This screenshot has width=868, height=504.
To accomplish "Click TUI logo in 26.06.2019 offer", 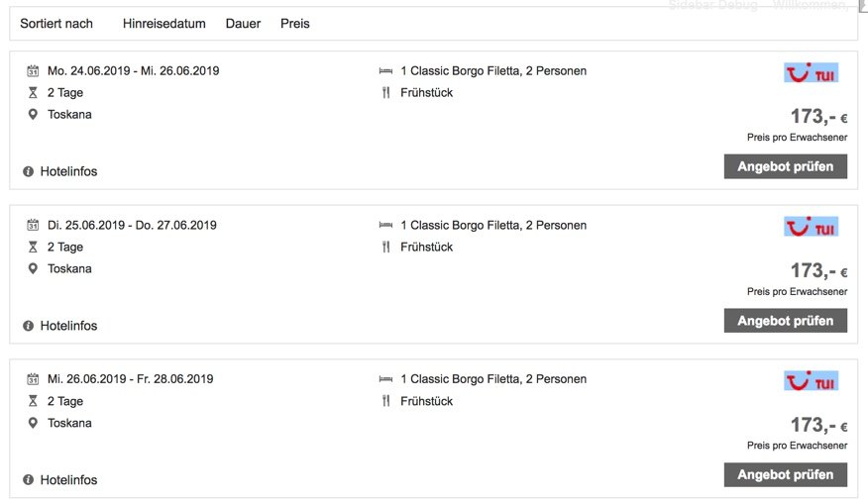I will [x=811, y=381].
